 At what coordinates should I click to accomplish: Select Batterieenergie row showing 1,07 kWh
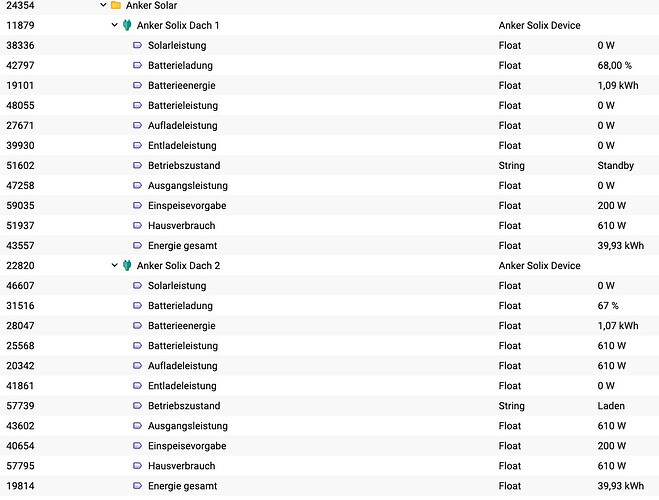click(x=330, y=326)
